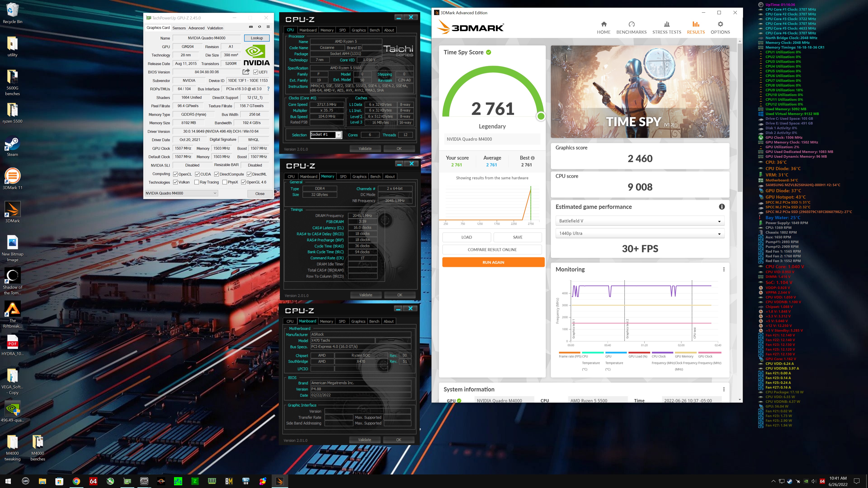
Task: Click the LOAD button in 3DMark
Action: coord(467,237)
